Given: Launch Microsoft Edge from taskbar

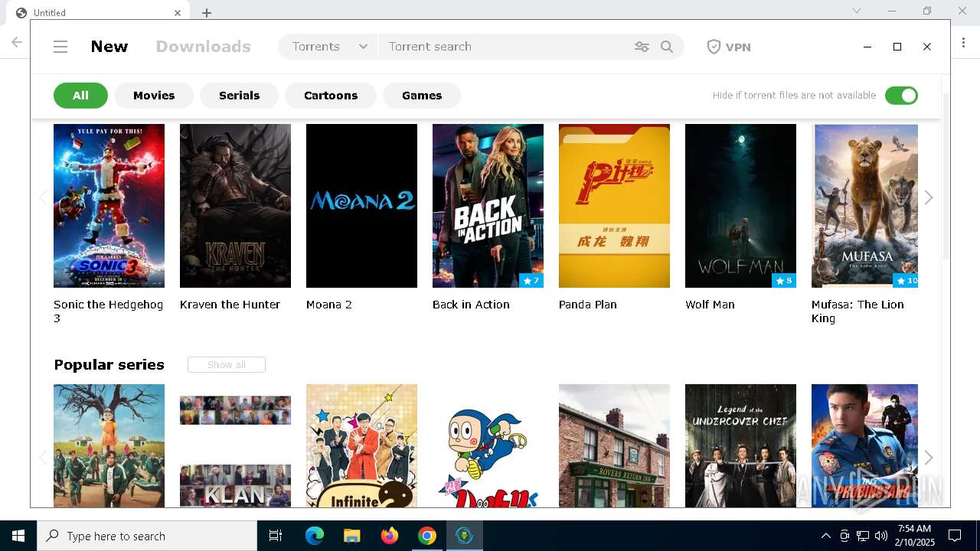Looking at the screenshot, I should coord(315,536).
